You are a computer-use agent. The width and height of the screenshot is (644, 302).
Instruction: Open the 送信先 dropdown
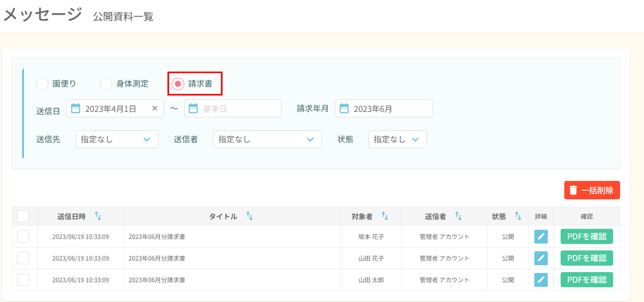[x=117, y=139]
